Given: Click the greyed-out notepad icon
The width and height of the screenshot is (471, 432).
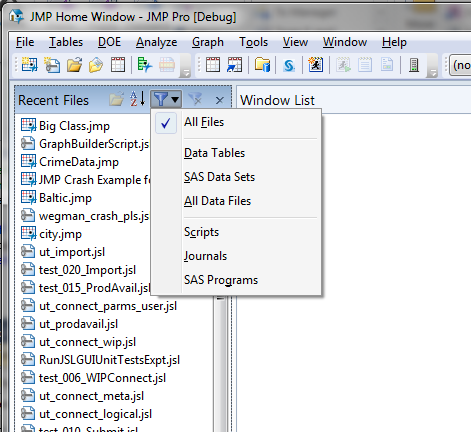Looking at the screenshot, I should pyautogui.click(x=365, y=65).
